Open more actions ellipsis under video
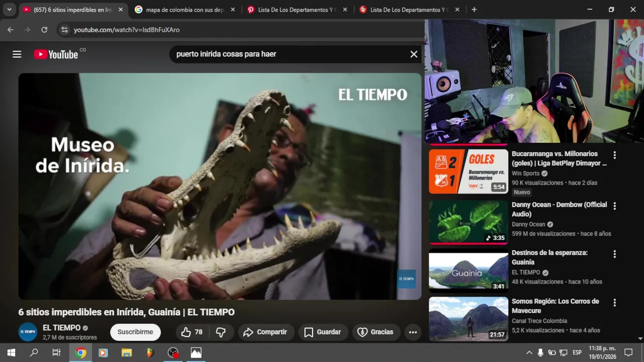Viewport: 644px width, 362px height. (413, 332)
